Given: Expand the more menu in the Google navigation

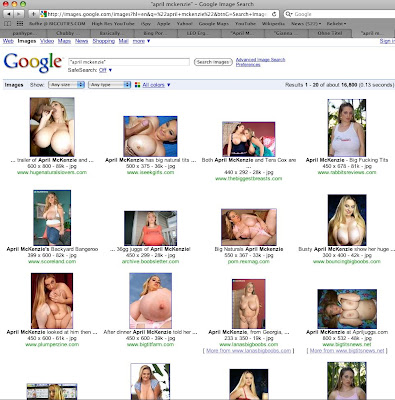Looking at the screenshot, I should (x=141, y=41).
